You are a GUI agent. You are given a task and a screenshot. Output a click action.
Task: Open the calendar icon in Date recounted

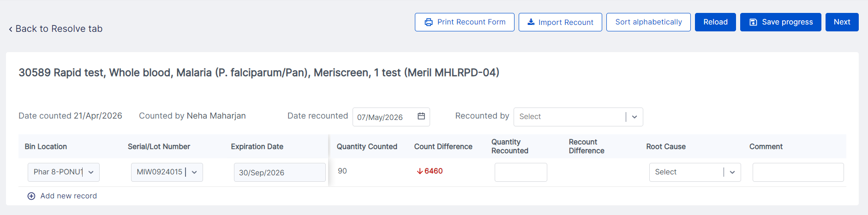[421, 116]
